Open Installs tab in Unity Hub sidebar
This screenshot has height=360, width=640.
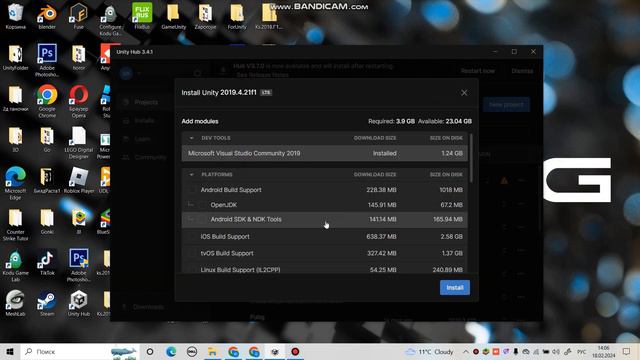(139, 120)
